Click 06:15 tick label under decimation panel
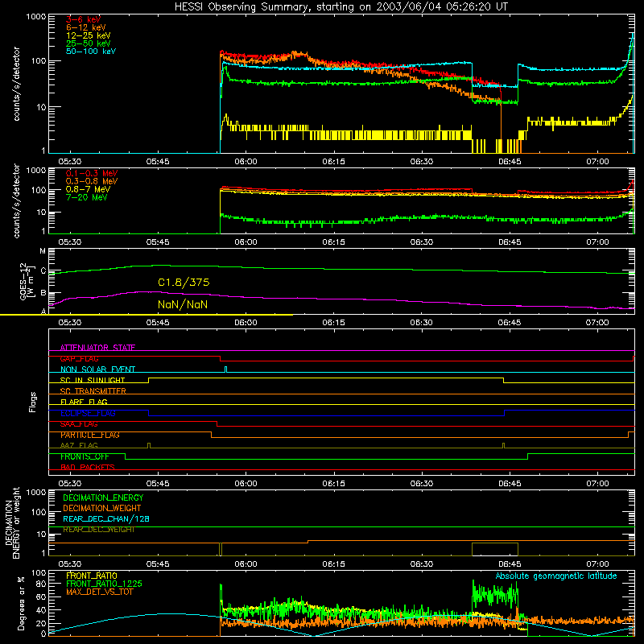This screenshot has width=644, height=644. 333,564
